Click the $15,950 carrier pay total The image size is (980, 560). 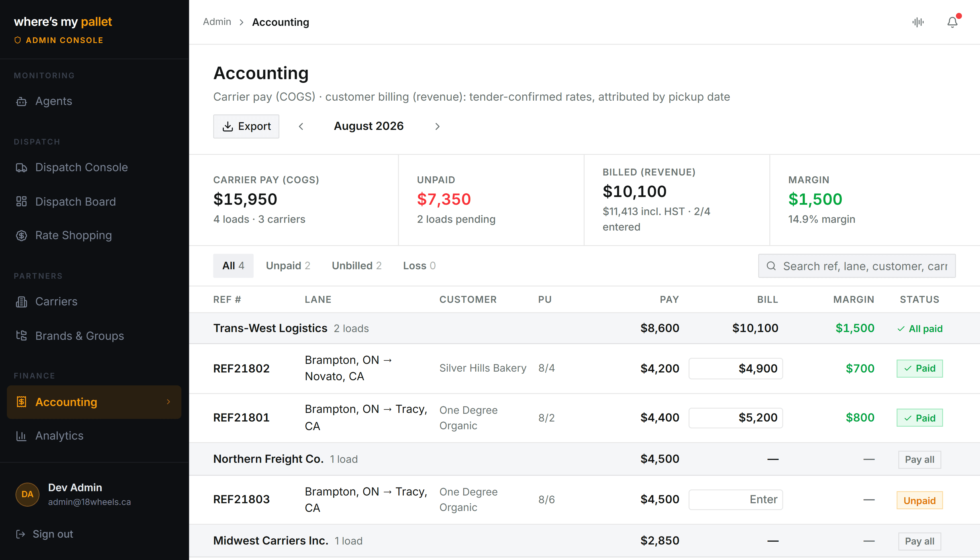245,199
